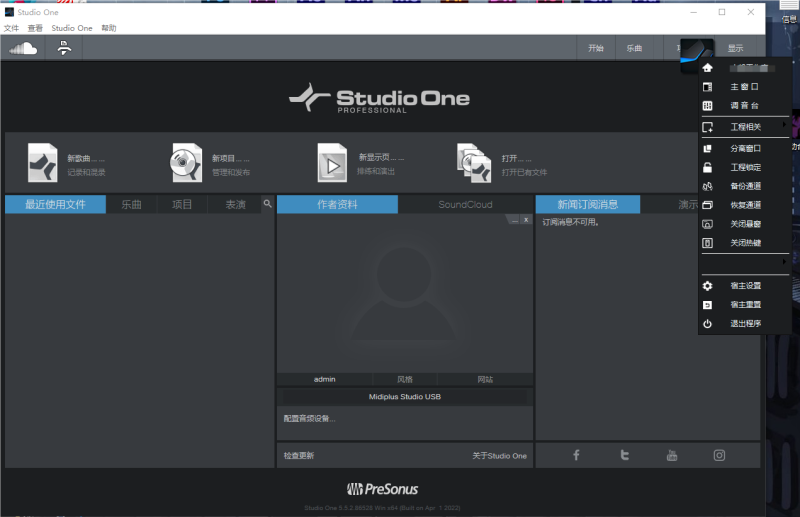Open the Facebook social icon

pos(576,455)
